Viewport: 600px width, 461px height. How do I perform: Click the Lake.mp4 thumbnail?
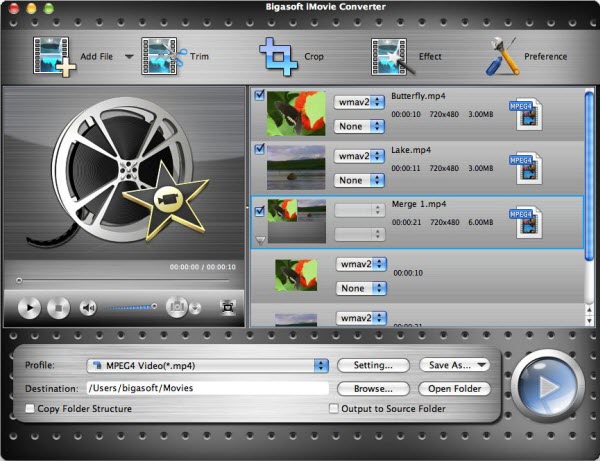pos(296,168)
